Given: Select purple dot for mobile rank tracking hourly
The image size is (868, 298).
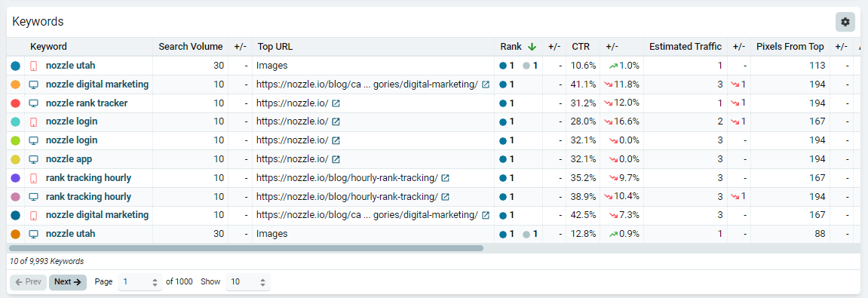Looking at the screenshot, I should [x=16, y=178].
